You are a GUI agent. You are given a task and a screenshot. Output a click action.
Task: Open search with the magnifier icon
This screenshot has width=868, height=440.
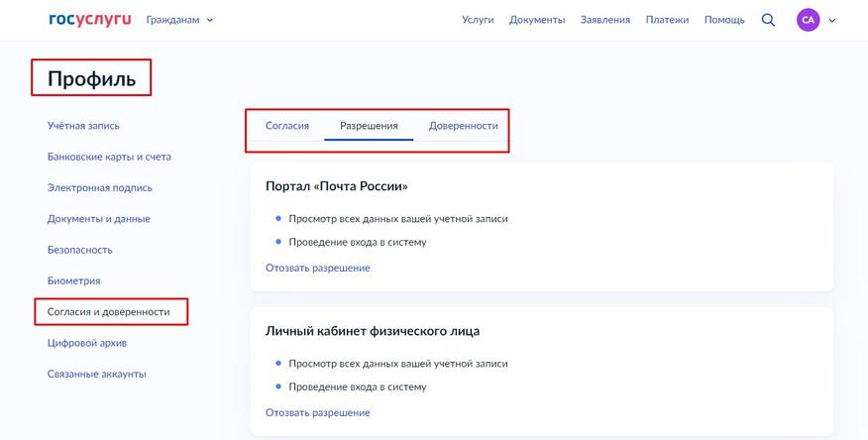pyautogui.click(x=768, y=20)
